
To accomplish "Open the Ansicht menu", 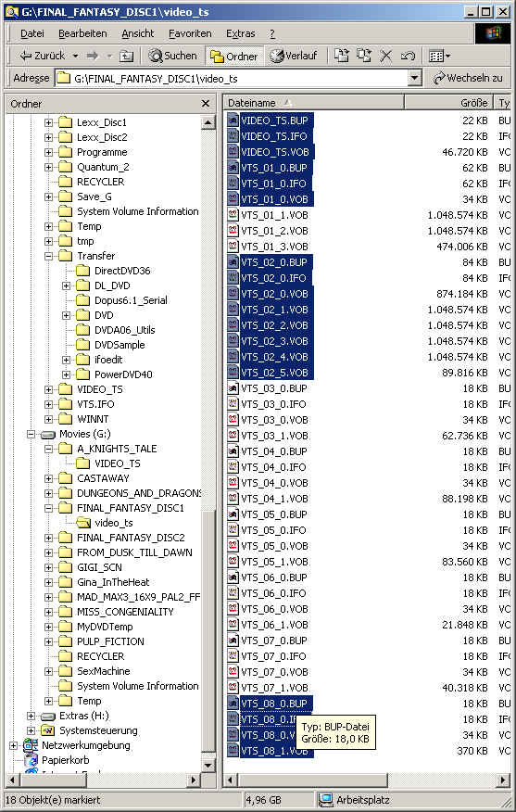I will [x=138, y=33].
